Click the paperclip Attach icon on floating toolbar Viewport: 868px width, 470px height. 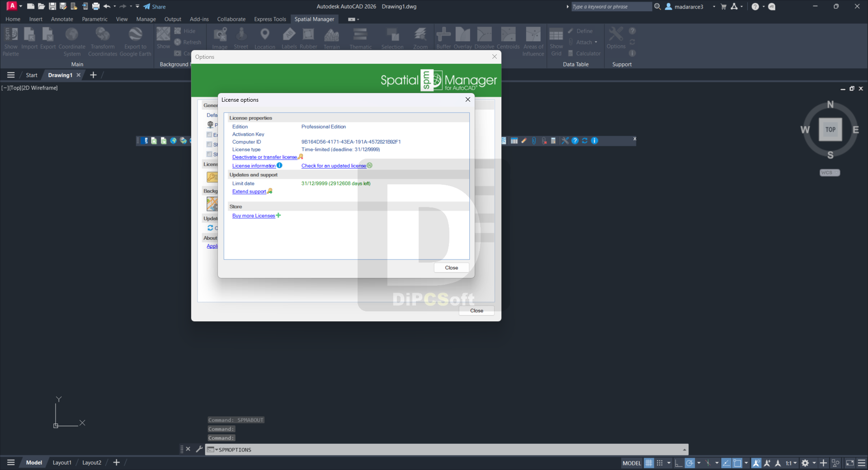pyautogui.click(x=534, y=141)
